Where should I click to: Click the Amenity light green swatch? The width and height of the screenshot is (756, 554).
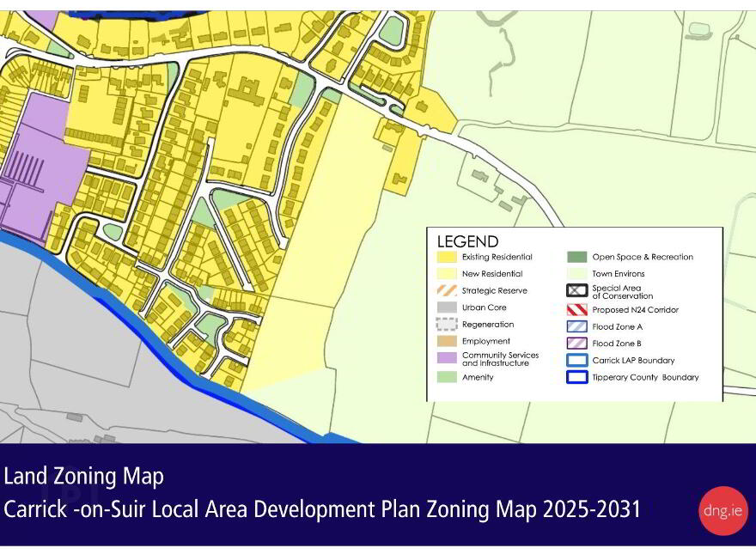(x=447, y=377)
